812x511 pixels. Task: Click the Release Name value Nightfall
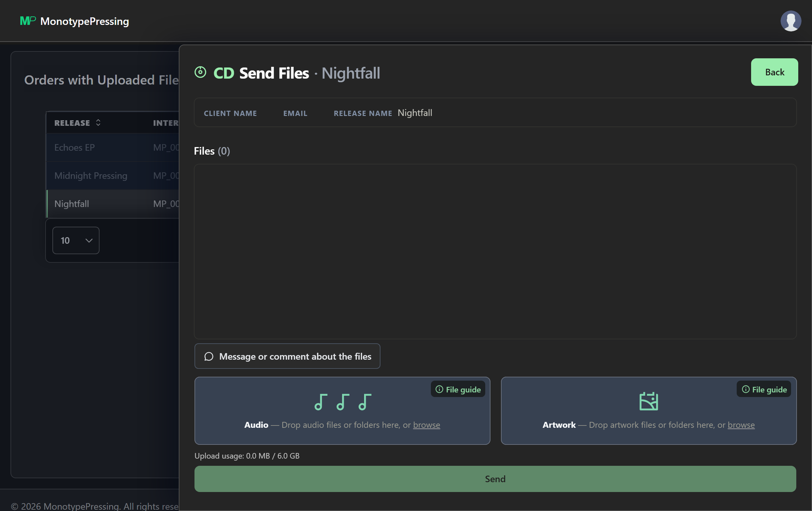(415, 113)
